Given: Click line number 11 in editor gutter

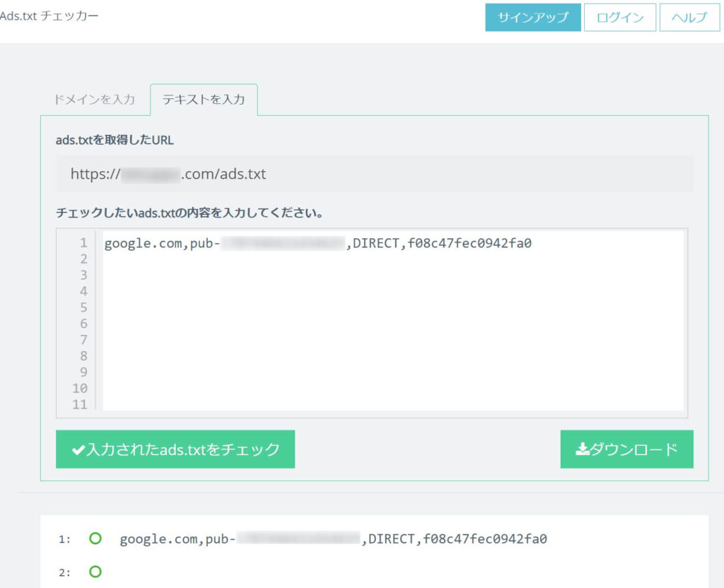Looking at the screenshot, I should coord(80,404).
